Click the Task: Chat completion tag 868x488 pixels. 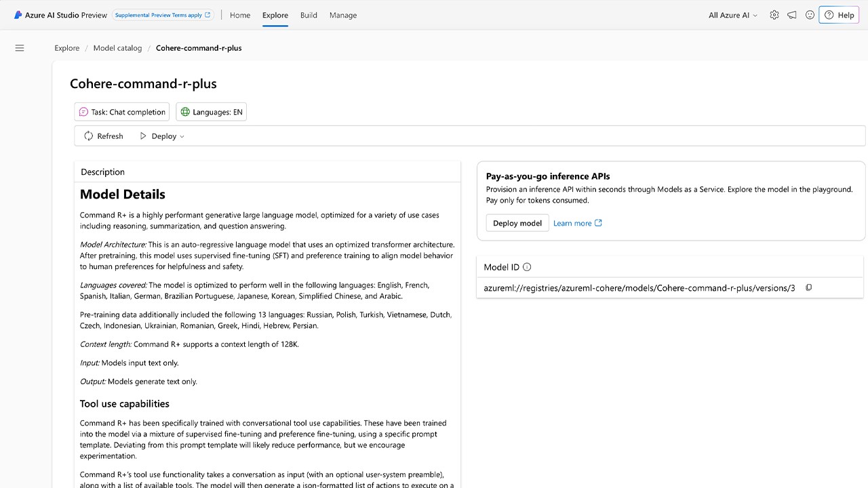[122, 112]
